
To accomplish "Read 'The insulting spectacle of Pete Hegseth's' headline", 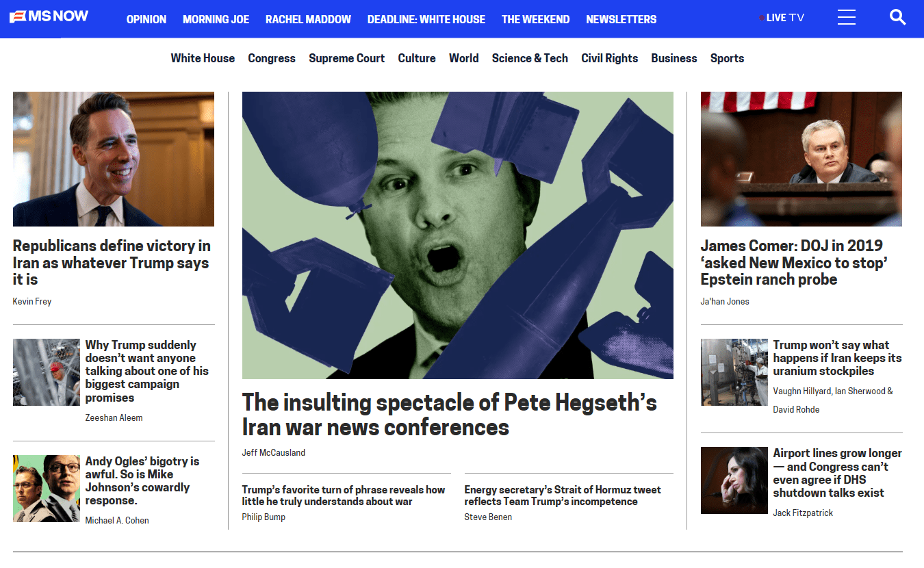I will 449,415.
